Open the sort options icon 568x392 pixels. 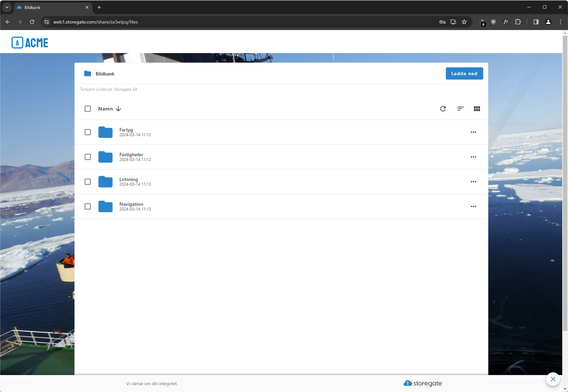click(460, 109)
